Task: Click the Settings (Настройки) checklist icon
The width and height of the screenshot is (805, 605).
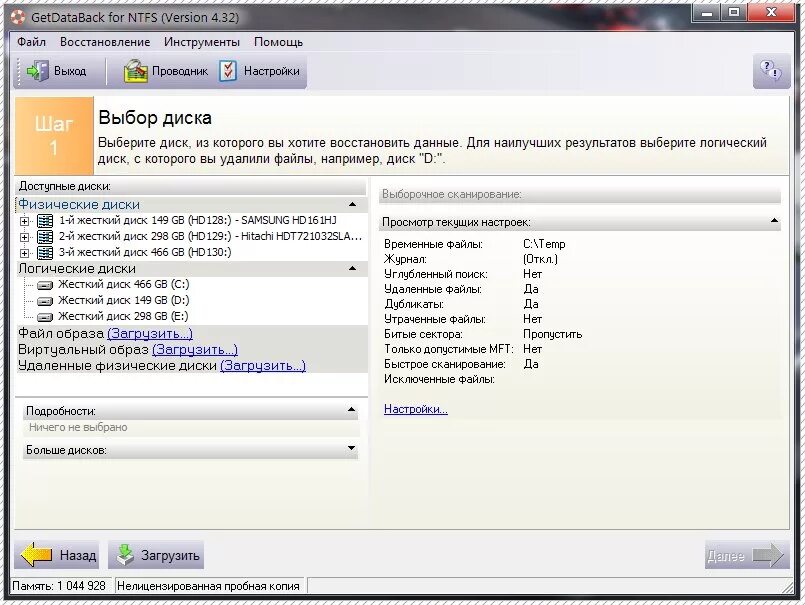Action: pos(227,71)
